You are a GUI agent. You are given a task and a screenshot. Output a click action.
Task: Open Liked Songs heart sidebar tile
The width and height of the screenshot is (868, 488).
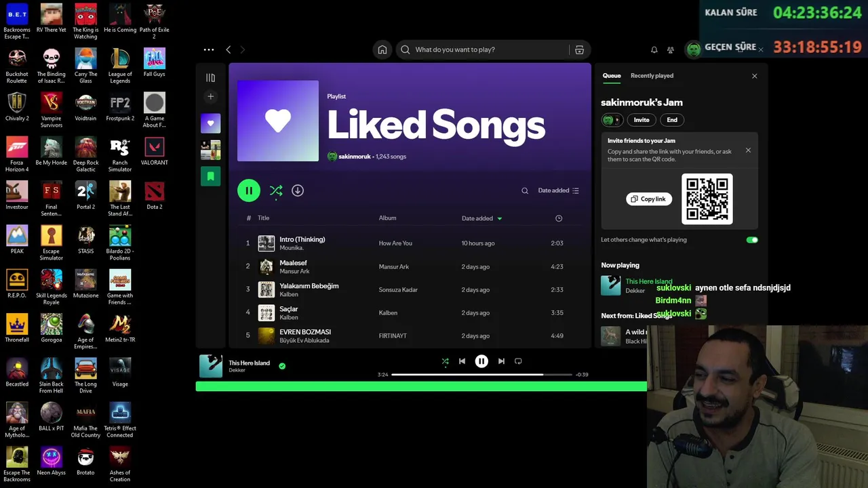click(x=210, y=123)
